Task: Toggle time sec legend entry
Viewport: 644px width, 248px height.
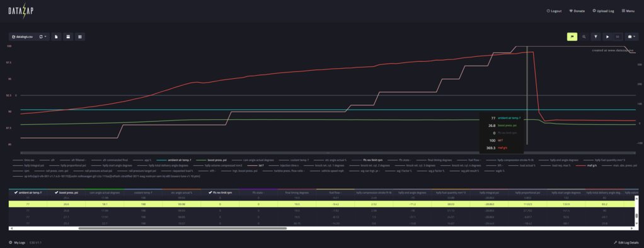Action: [23, 160]
